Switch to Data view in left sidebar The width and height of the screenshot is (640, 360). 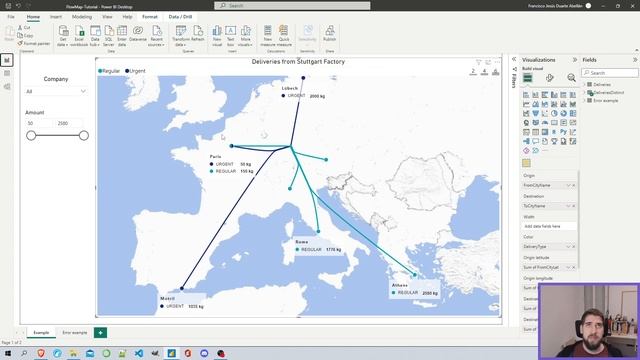pos(7,73)
